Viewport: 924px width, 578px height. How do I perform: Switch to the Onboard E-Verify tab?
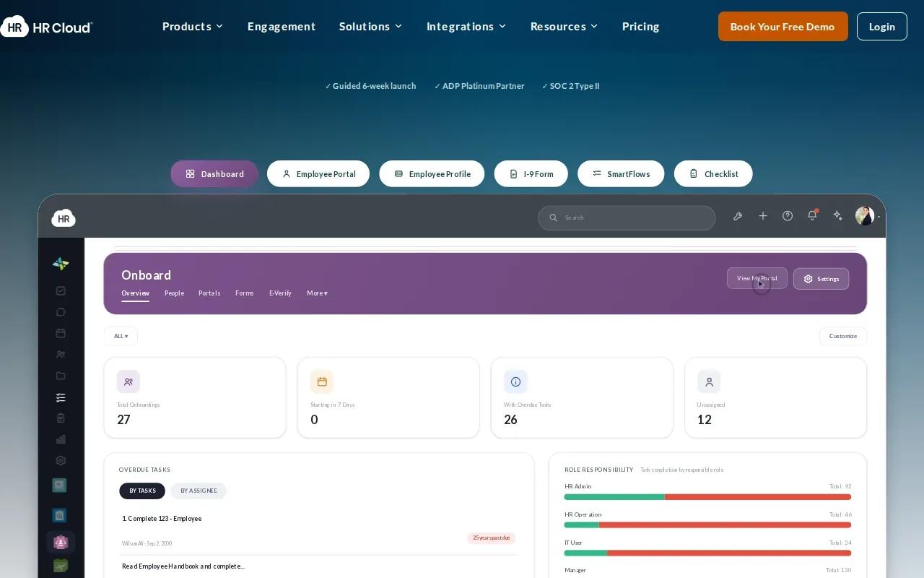click(x=280, y=293)
